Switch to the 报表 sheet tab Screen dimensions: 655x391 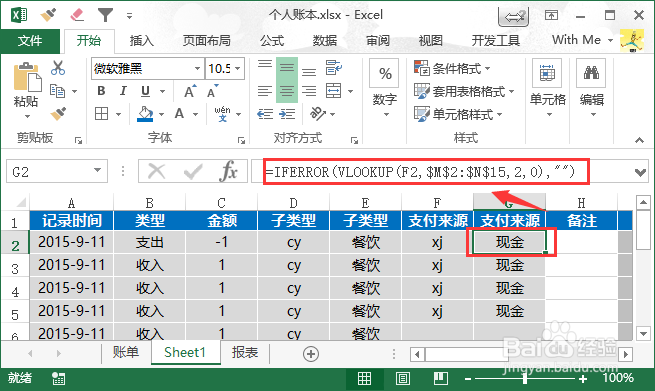coord(245,353)
